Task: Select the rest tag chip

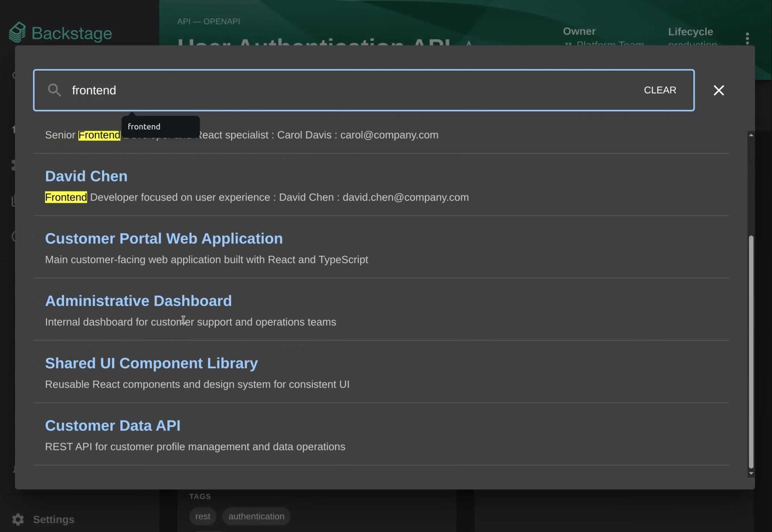Action: (x=202, y=516)
